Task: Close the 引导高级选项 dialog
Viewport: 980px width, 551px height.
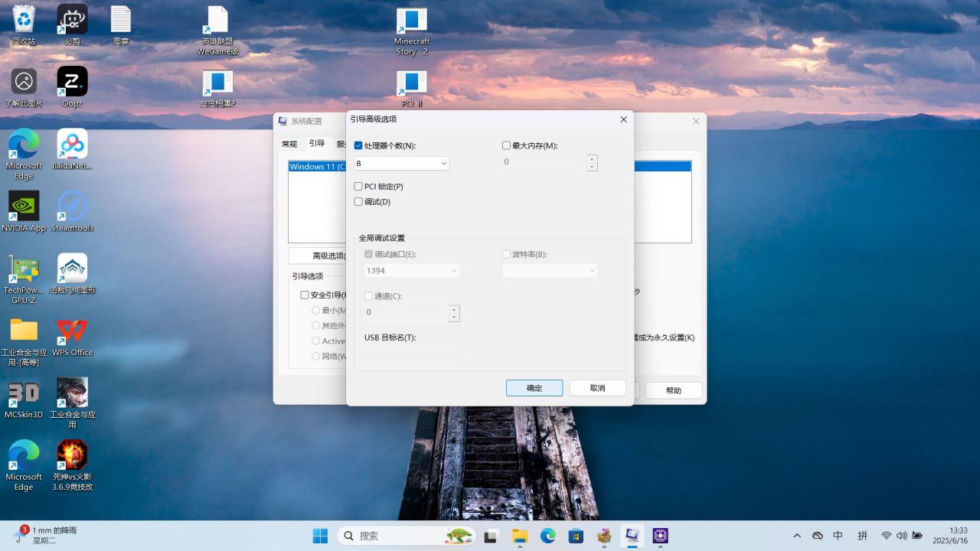Action: click(623, 119)
